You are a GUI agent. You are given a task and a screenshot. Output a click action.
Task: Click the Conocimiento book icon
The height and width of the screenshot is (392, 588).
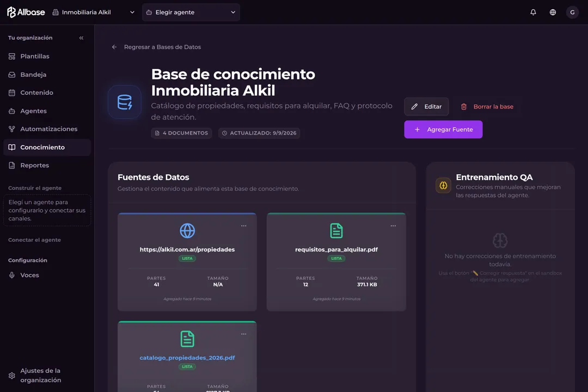(x=12, y=148)
